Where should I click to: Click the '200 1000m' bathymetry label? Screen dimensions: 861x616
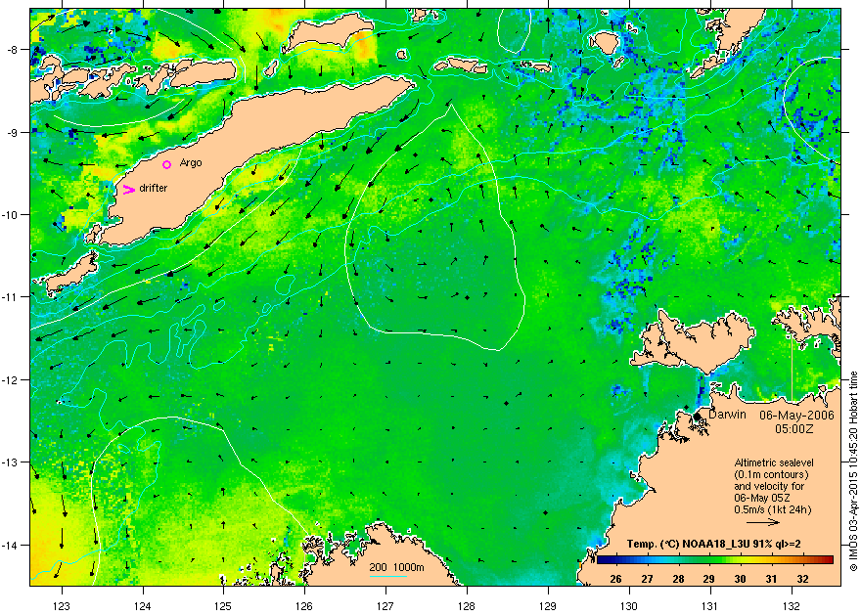[x=396, y=567]
